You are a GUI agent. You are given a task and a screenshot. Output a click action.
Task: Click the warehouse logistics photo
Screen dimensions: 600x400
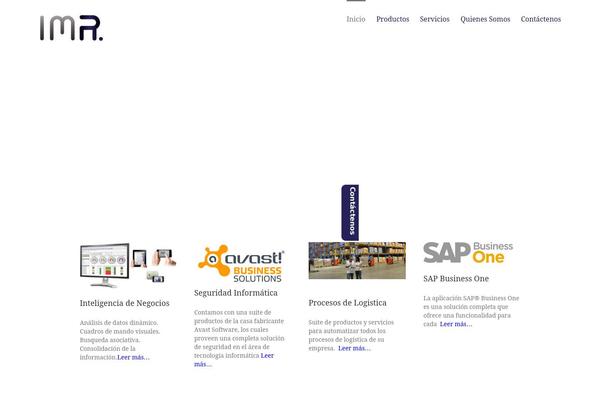click(357, 260)
